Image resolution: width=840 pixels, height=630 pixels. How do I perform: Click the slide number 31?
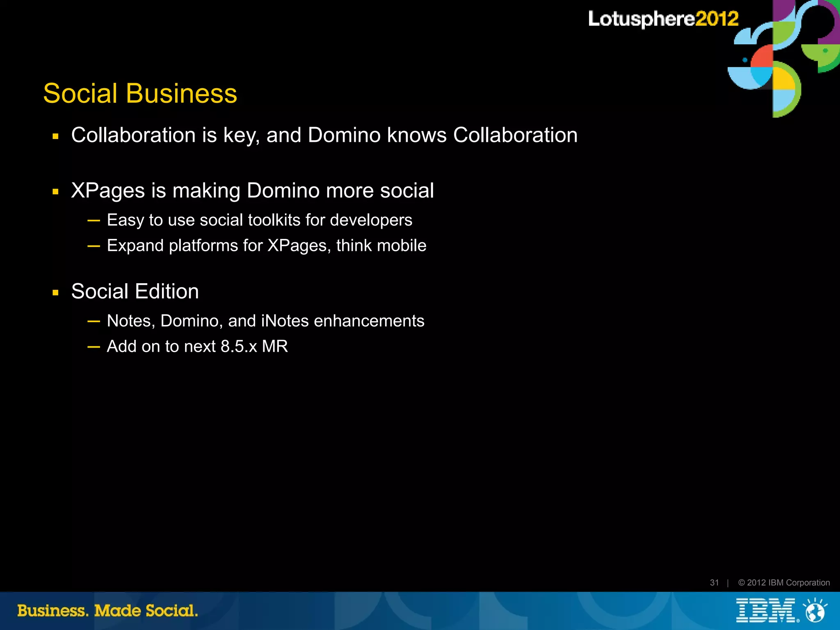click(714, 582)
